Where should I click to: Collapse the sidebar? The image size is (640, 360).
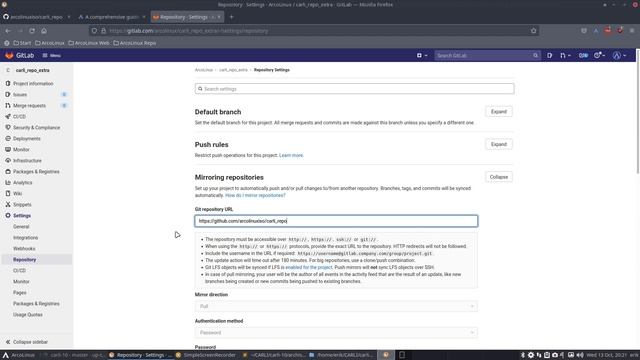(27, 342)
